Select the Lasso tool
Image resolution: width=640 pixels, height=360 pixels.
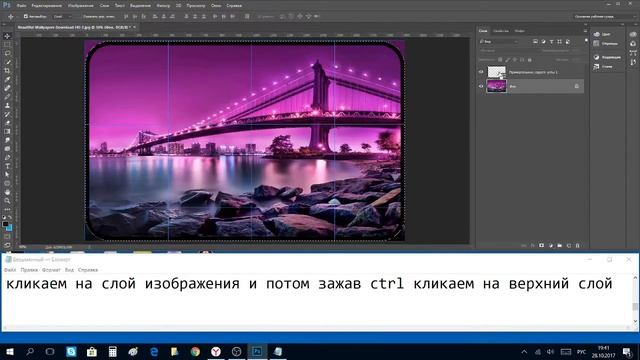pos(7,53)
